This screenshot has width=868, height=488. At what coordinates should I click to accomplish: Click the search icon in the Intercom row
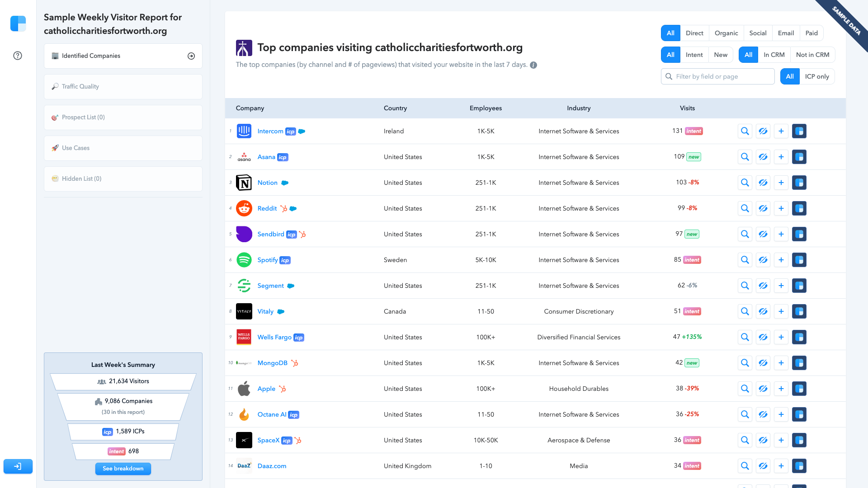[x=745, y=131]
